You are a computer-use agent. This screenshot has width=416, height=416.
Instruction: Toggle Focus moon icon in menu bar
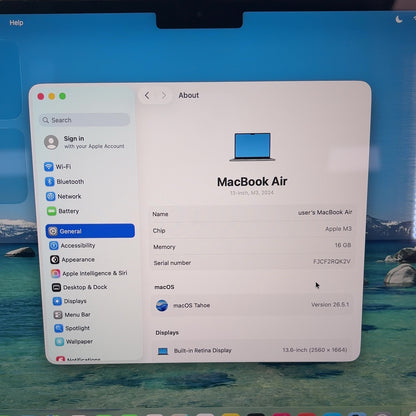(x=399, y=20)
